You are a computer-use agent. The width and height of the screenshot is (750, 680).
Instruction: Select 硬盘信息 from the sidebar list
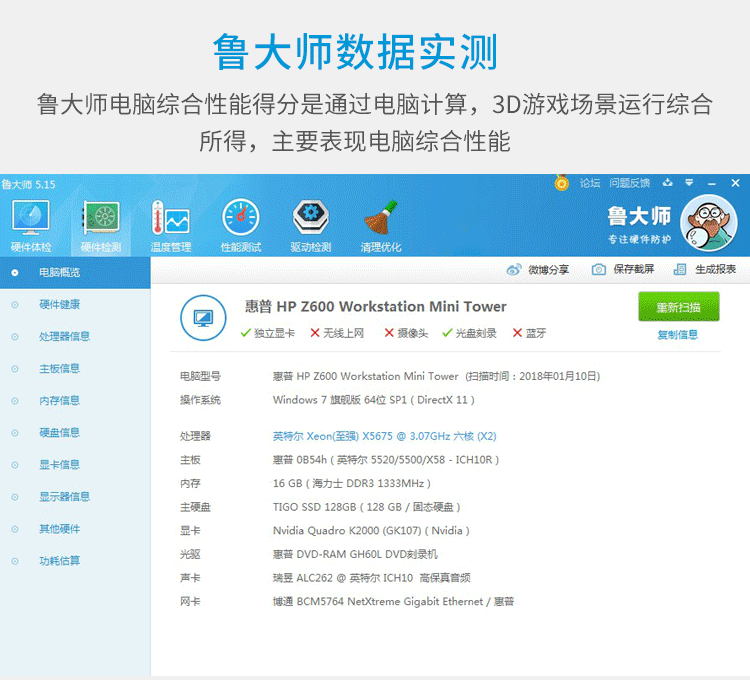59,432
